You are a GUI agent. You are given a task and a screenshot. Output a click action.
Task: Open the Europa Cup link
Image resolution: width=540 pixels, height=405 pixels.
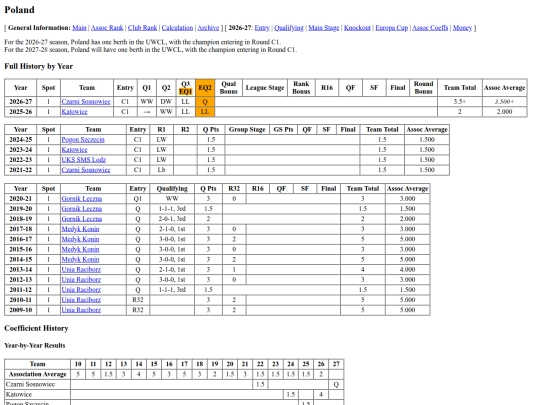tap(392, 28)
